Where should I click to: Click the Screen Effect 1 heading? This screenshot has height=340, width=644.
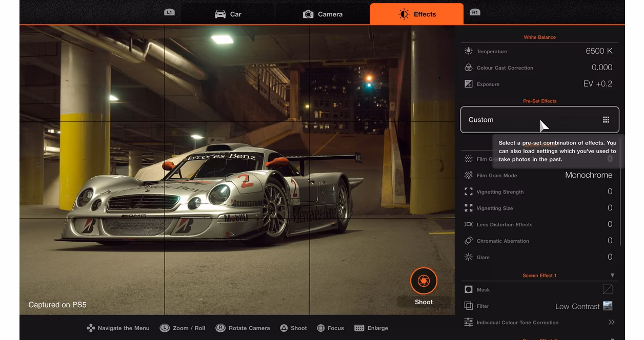tap(539, 275)
